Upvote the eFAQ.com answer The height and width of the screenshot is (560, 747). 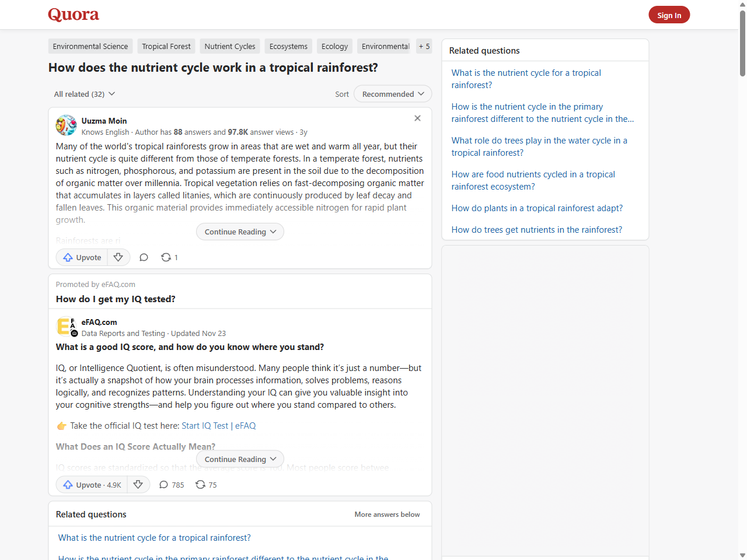point(92,485)
